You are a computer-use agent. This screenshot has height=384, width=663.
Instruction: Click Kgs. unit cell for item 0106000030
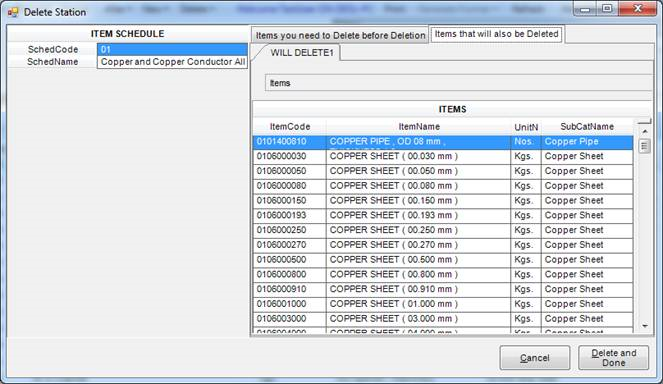pyautogui.click(x=526, y=156)
